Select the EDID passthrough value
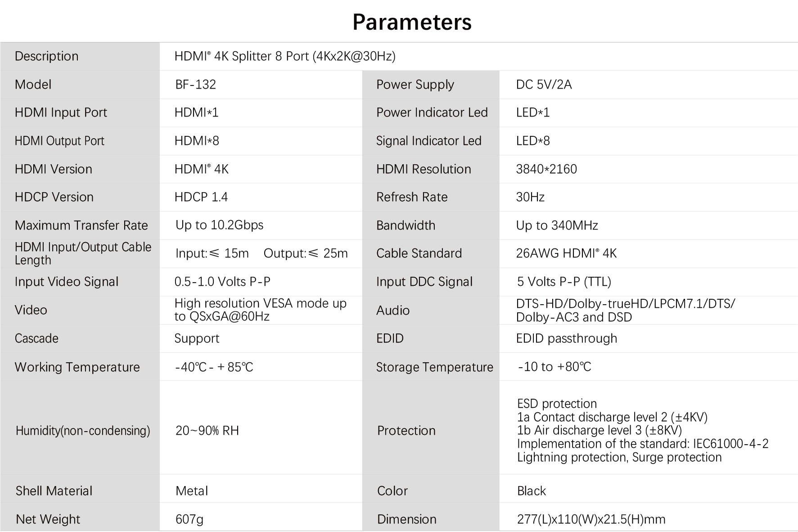This screenshot has height=532, width=798. (567, 338)
